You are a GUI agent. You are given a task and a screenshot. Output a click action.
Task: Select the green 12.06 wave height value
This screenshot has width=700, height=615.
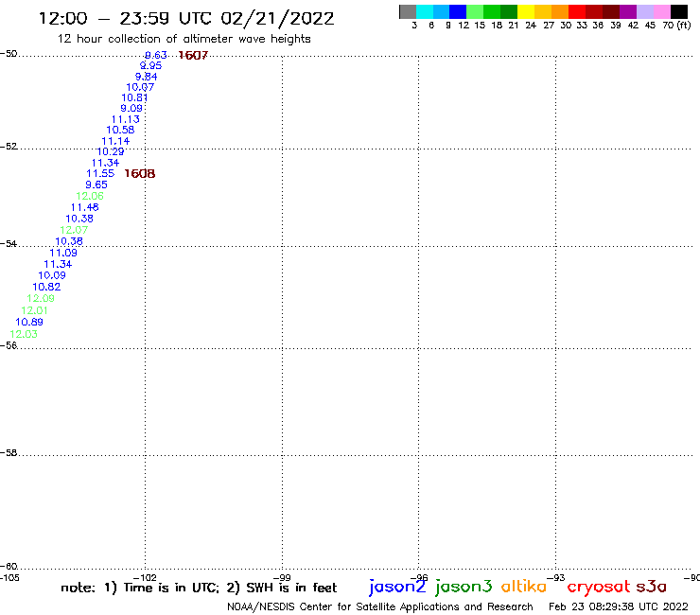pos(90,196)
